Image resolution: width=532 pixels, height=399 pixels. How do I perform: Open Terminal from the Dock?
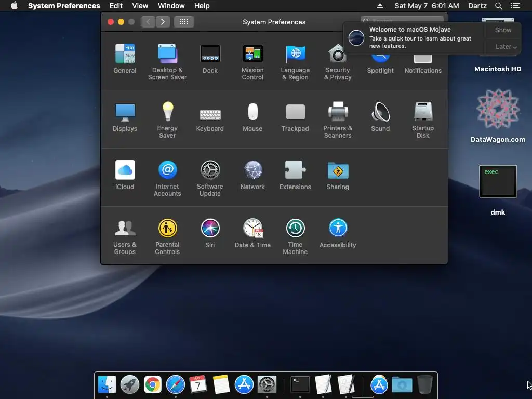[300, 385]
